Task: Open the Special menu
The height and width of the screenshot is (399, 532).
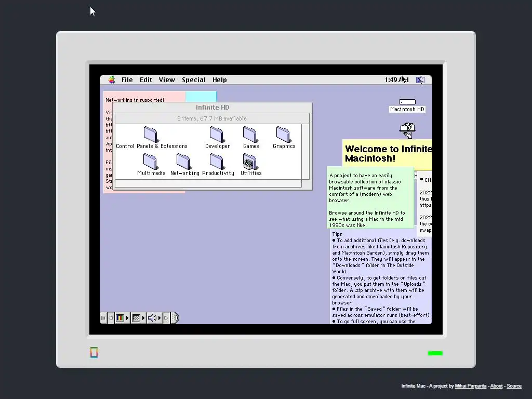Action: pos(193,79)
